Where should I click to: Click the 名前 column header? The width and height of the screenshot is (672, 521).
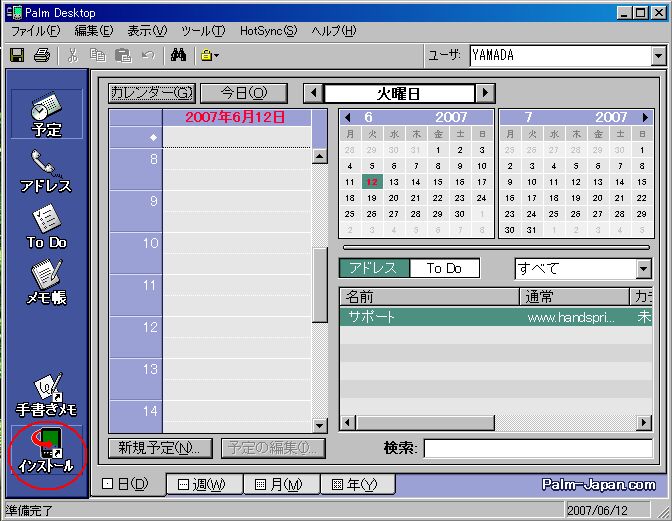(x=429, y=296)
